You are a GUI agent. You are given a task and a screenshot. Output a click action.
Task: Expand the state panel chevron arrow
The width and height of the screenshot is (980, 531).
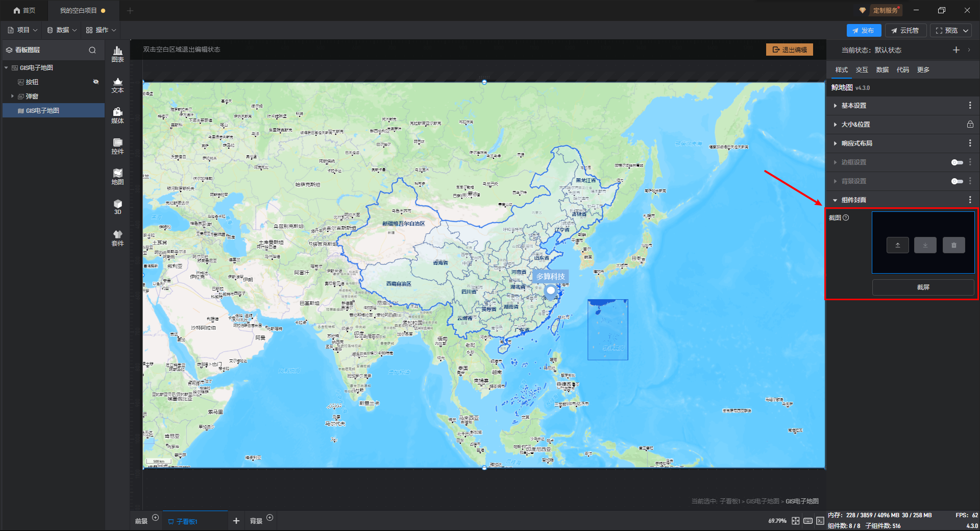(969, 50)
